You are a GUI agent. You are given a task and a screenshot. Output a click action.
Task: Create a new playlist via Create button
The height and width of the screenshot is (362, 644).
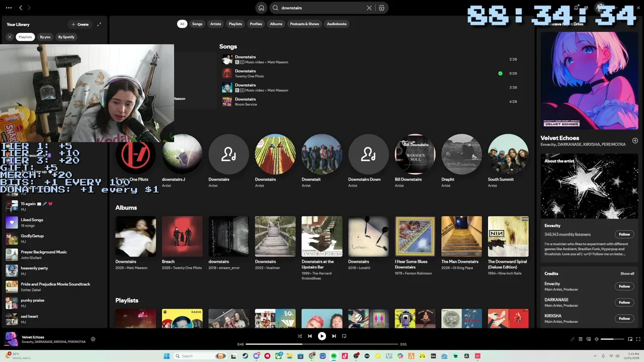coord(80,24)
